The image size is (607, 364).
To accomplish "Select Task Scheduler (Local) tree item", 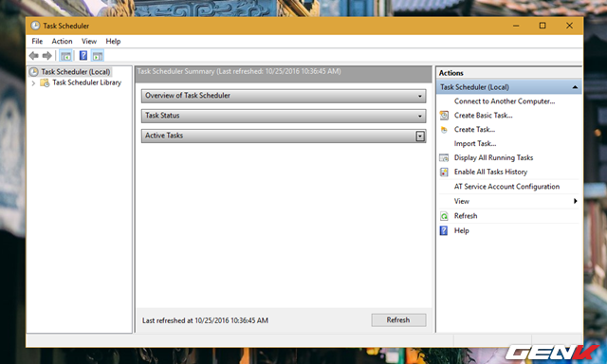I will pos(76,71).
